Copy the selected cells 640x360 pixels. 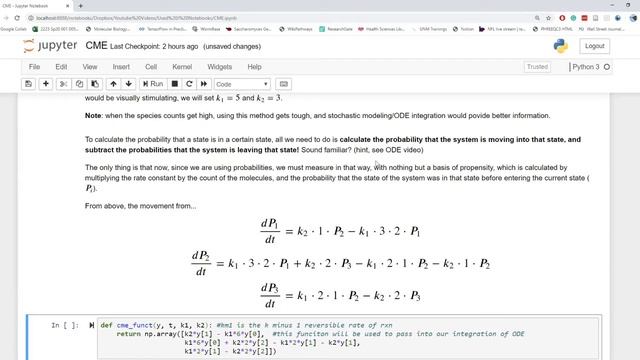pyautogui.click(x=79, y=84)
